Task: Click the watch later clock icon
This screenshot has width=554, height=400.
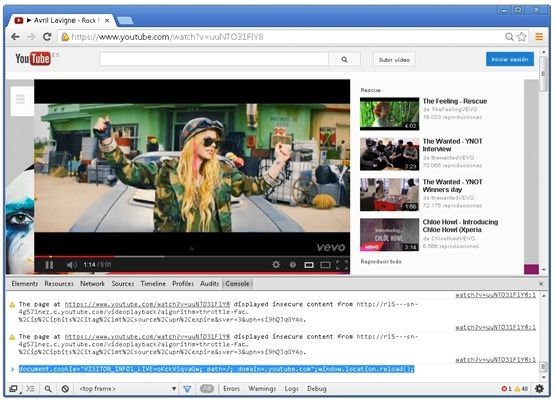Action: (293, 264)
